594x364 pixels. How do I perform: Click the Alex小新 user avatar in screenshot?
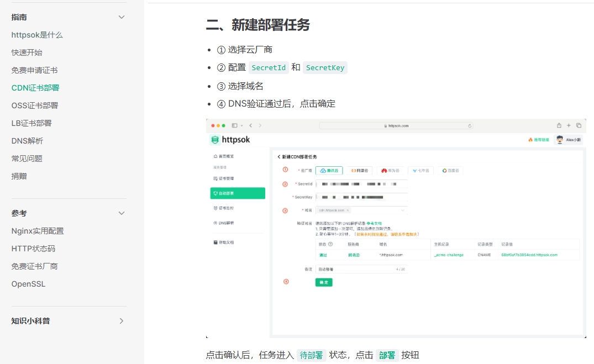(560, 139)
